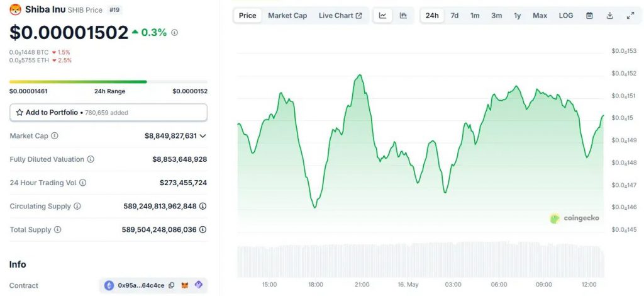Click the $8,849,827,631 market cap value
This screenshot has width=644, height=296.
(171, 135)
